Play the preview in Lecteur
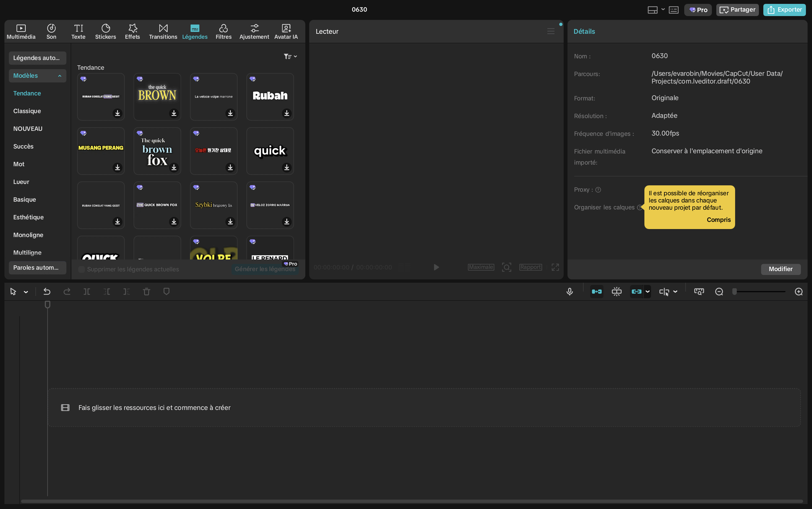Image resolution: width=812 pixels, height=509 pixels. point(436,267)
